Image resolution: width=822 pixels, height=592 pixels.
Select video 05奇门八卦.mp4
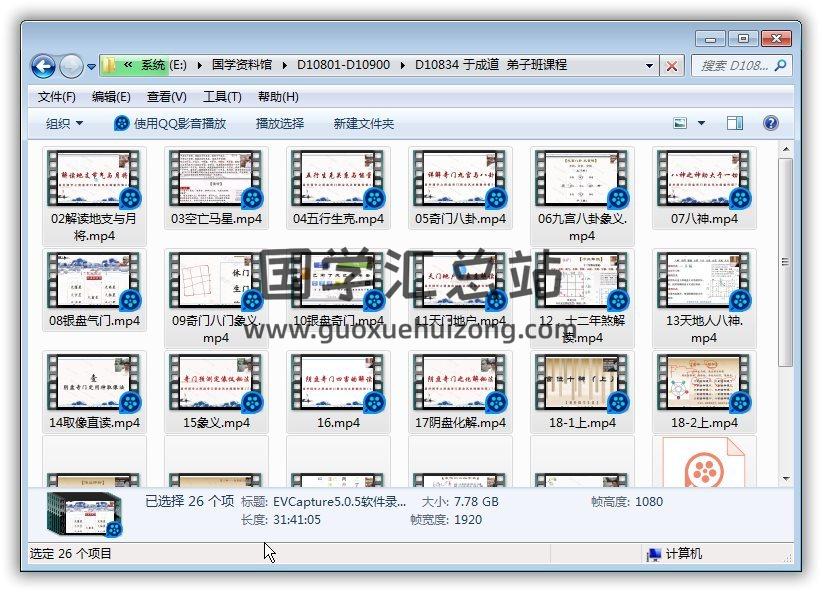click(x=460, y=188)
